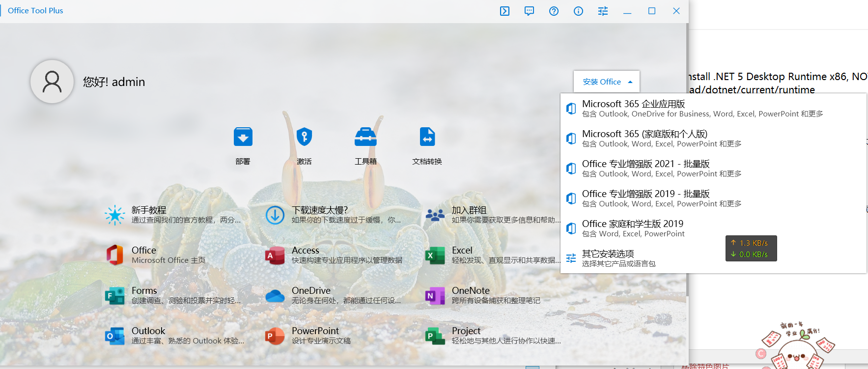This screenshot has height=369, width=868.
Task: Open the 文档转换 document conversion icon
Action: pyautogui.click(x=427, y=146)
